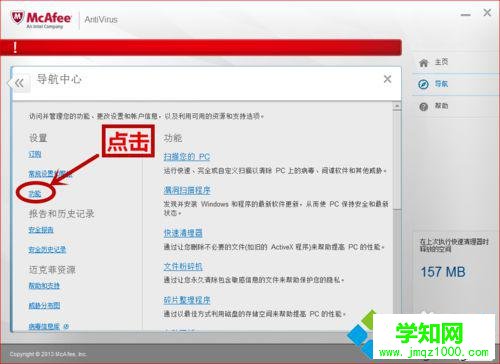Click the exclamation alert icon in red bar
The width and height of the screenshot is (500, 364).
(15, 47)
